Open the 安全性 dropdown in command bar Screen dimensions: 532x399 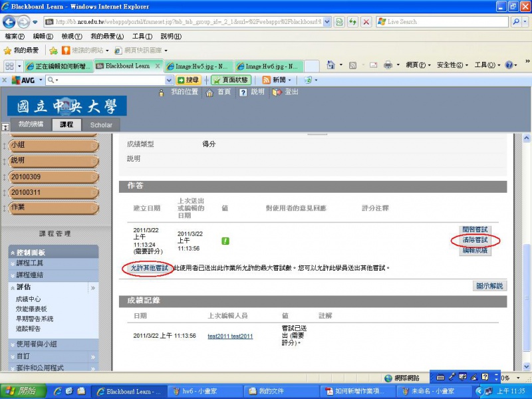[x=453, y=65]
